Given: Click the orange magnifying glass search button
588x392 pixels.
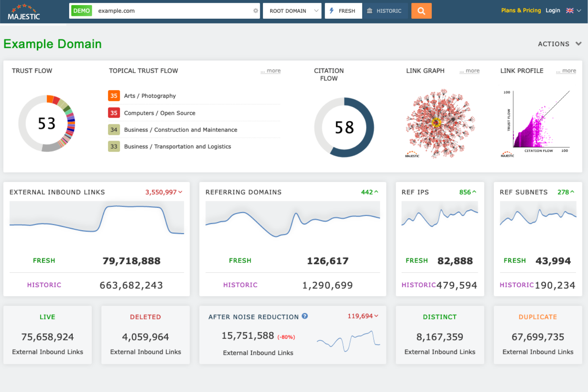Looking at the screenshot, I should click(421, 11).
